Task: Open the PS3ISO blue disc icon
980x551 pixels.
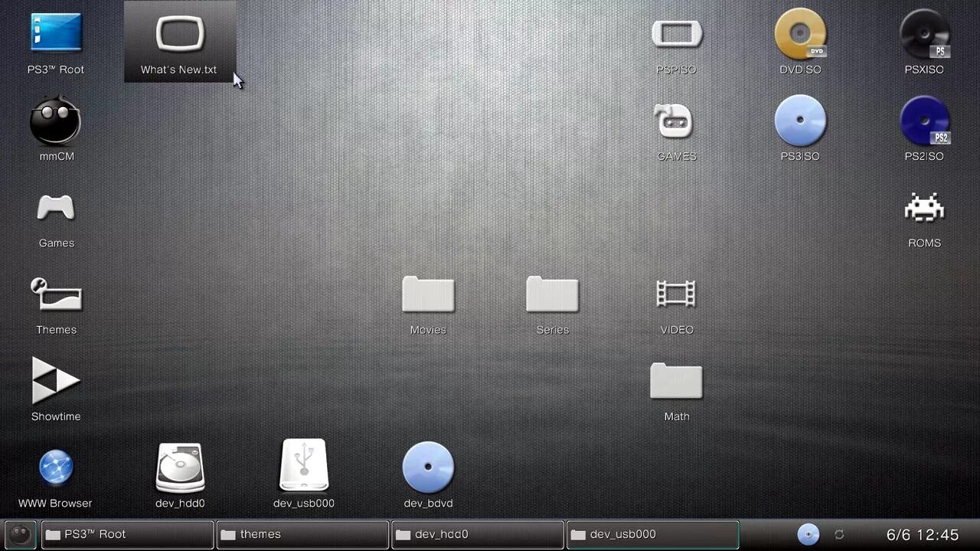Action: point(800,120)
